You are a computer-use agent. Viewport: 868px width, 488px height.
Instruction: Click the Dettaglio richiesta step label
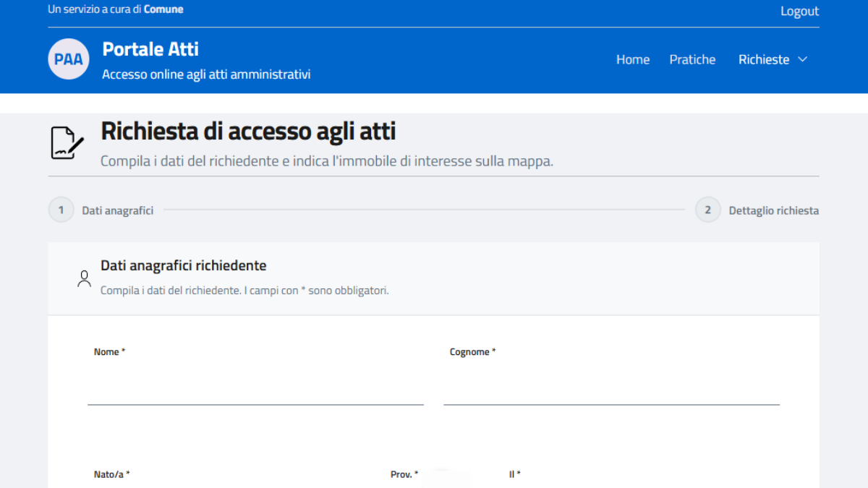(774, 210)
